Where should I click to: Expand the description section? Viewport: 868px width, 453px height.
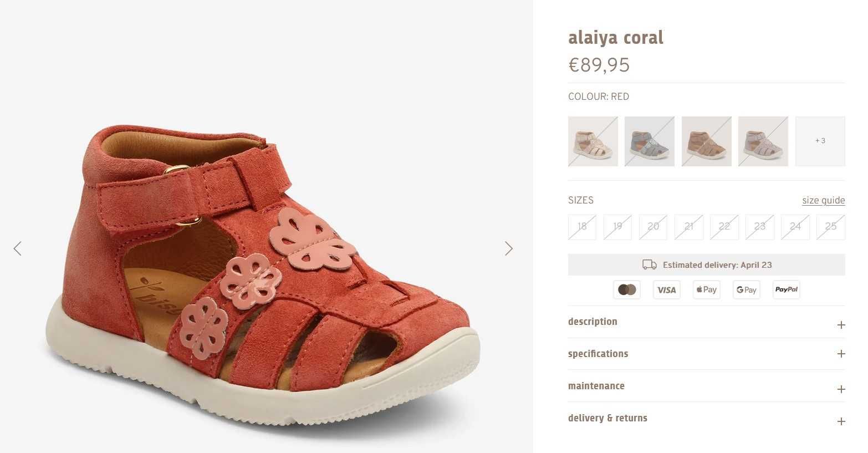click(707, 322)
